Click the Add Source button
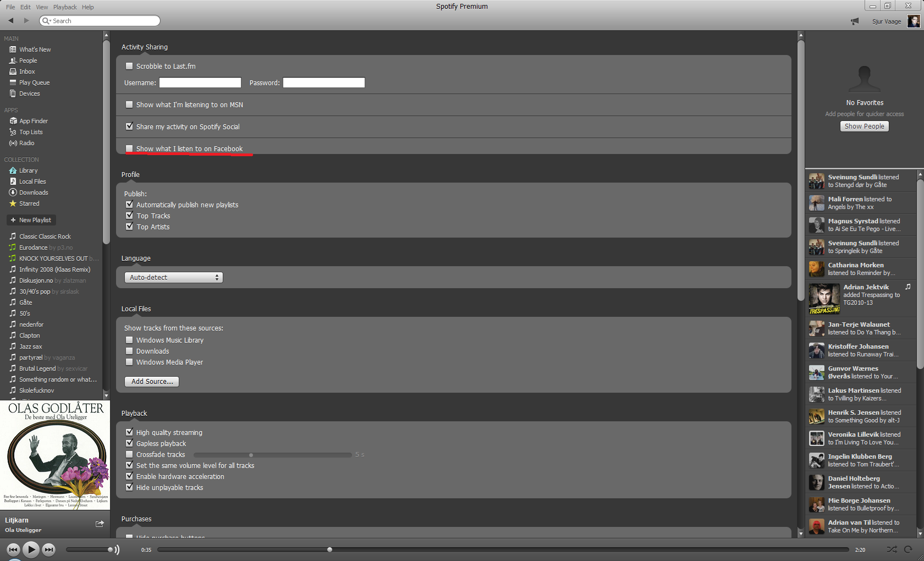Screen dimensions: 924x561 point(152,381)
